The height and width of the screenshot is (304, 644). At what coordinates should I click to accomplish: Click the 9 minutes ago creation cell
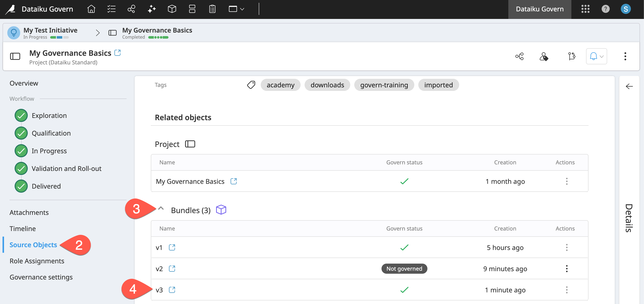point(505,269)
